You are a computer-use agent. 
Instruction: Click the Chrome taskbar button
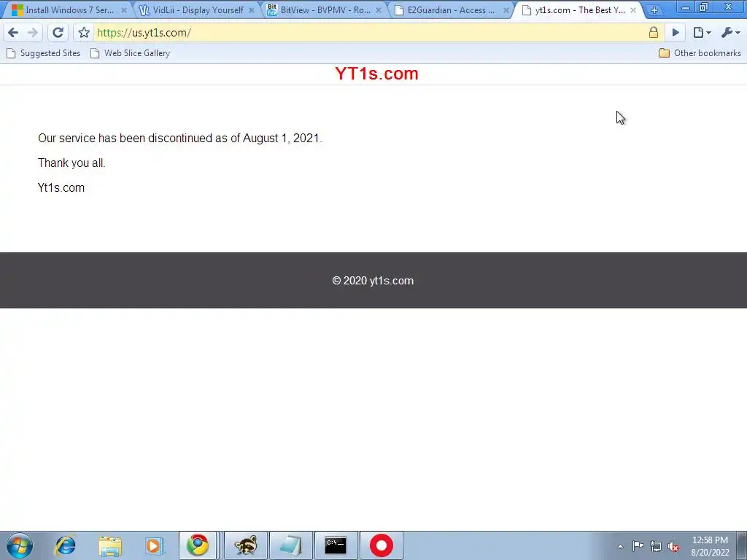(198, 545)
